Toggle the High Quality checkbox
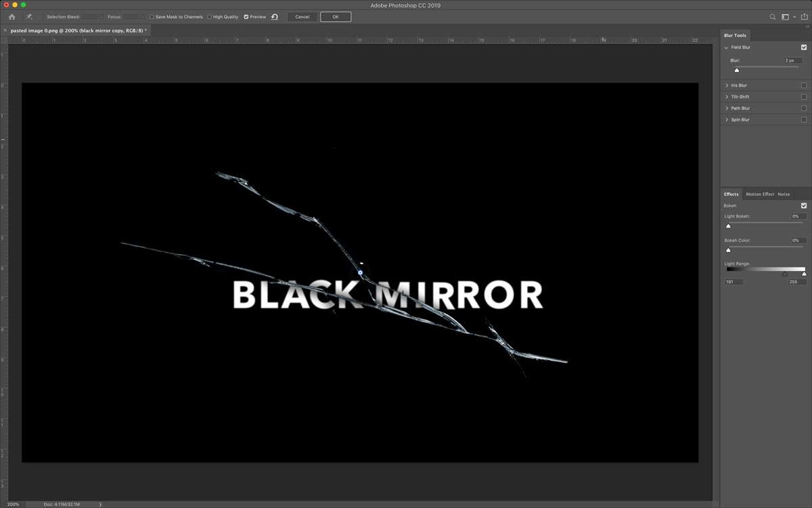Screen dimensions: 812x508 click(x=209, y=17)
